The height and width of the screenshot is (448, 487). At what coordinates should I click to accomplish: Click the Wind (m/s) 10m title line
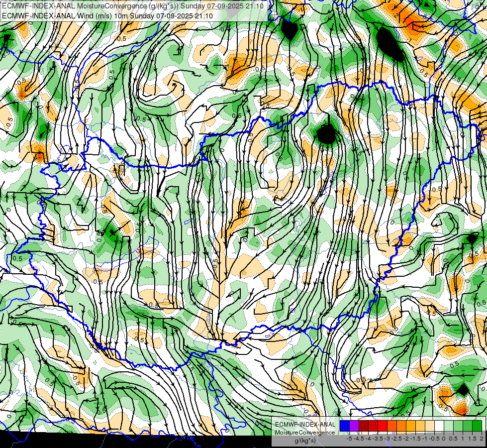(107, 15)
